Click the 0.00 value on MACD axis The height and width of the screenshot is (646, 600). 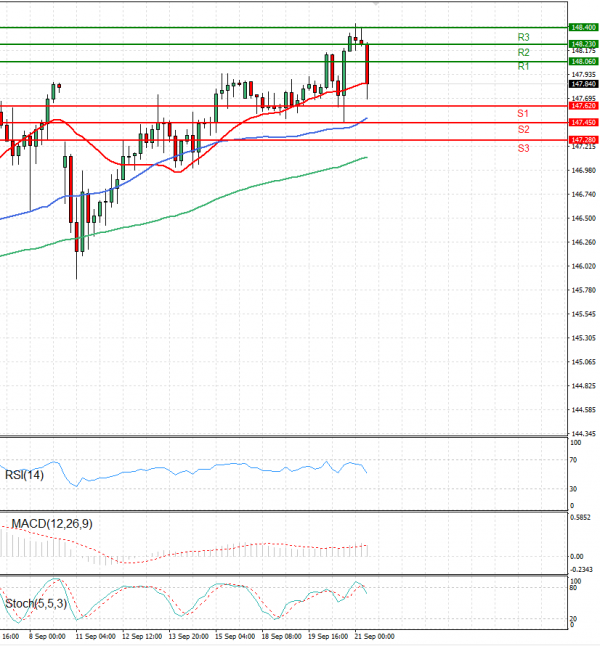coord(577,557)
